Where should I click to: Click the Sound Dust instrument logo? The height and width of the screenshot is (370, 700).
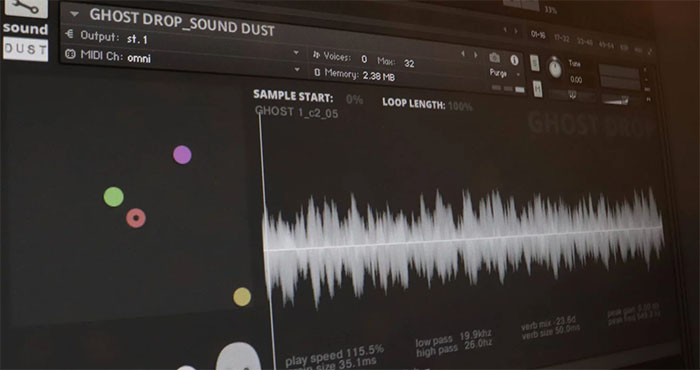25,42
